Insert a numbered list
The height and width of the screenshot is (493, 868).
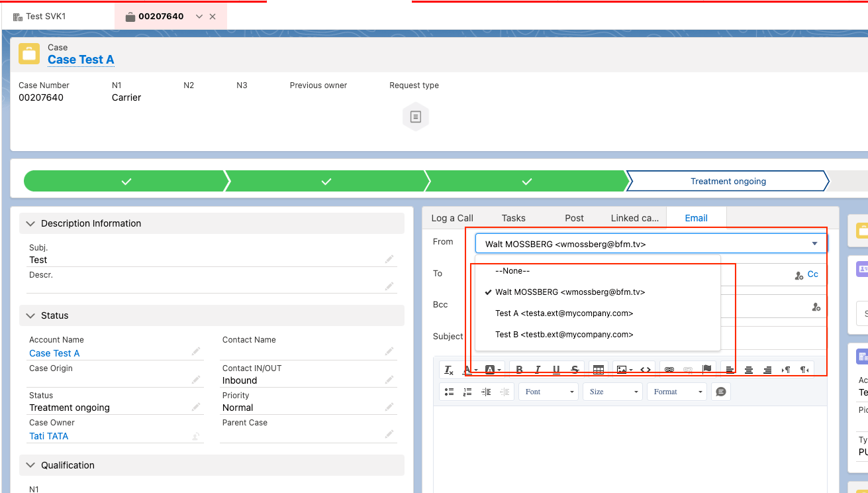coord(467,392)
